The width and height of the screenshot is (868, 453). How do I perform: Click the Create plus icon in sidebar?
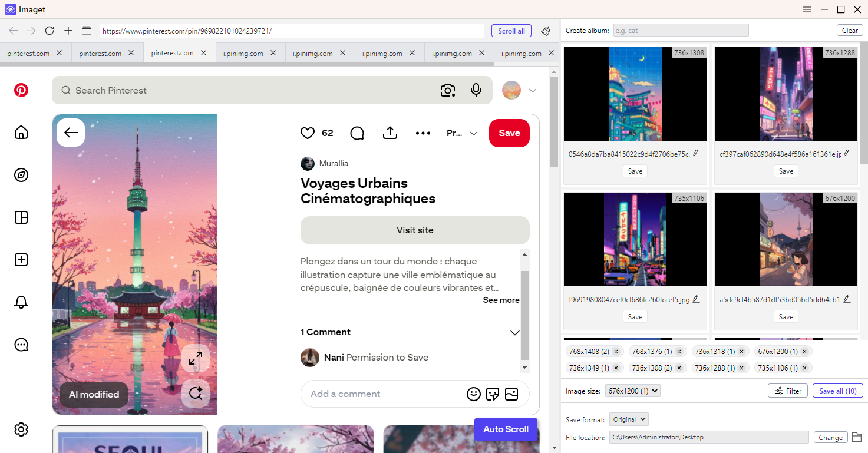(21, 260)
